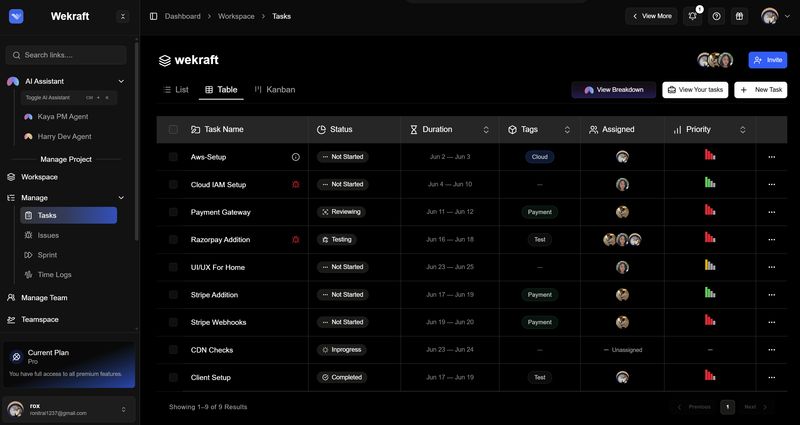This screenshot has width=800, height=425.
Task: Open the three-dot menu for Payment Gateway row
Action: coord(771,212)
